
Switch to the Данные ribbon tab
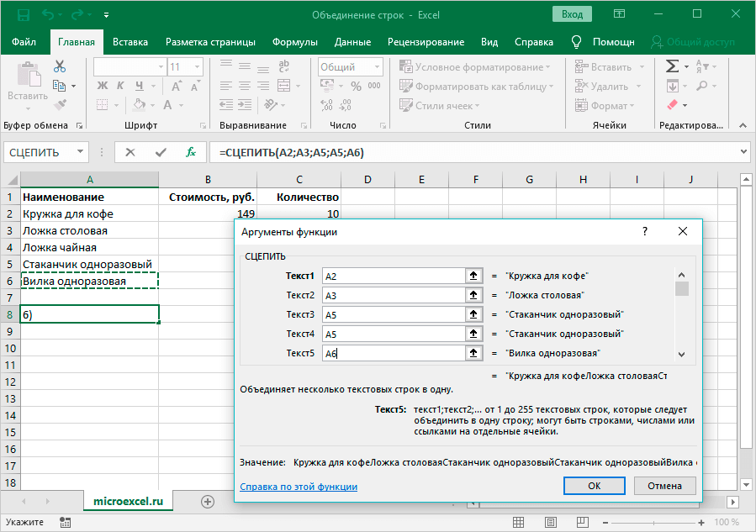(x=352, y=42)
